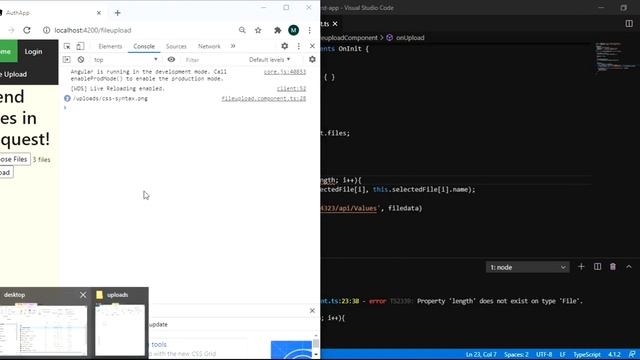
Task: Open the core.js source link
Action: (285, 72)
